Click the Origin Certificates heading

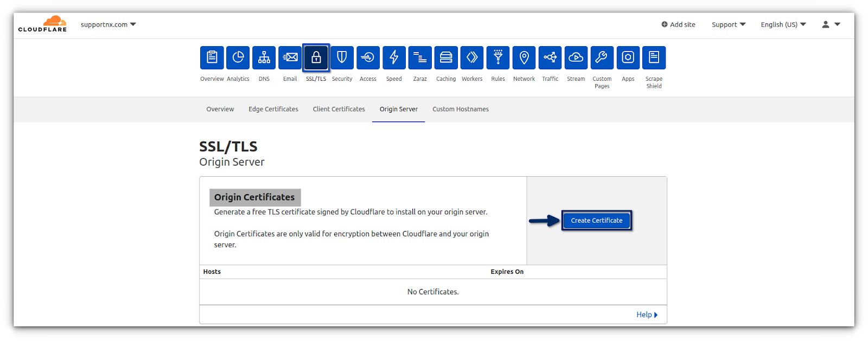254,197
